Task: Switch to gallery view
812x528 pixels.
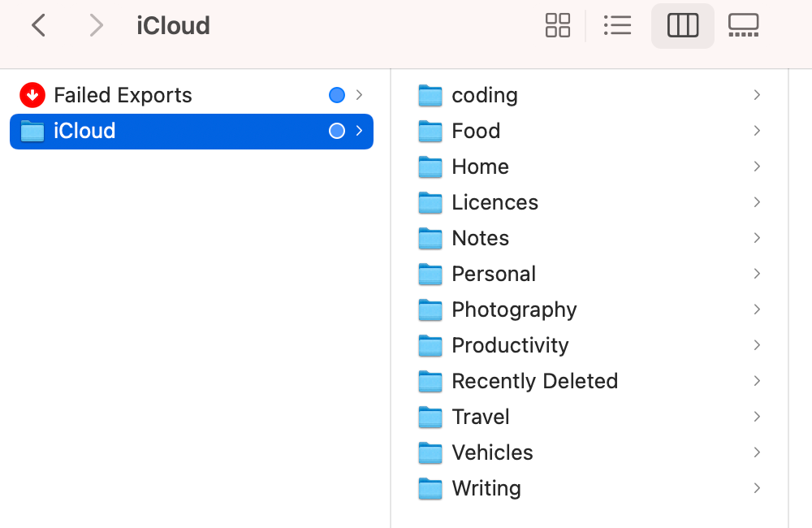Action: pos(744,25)
